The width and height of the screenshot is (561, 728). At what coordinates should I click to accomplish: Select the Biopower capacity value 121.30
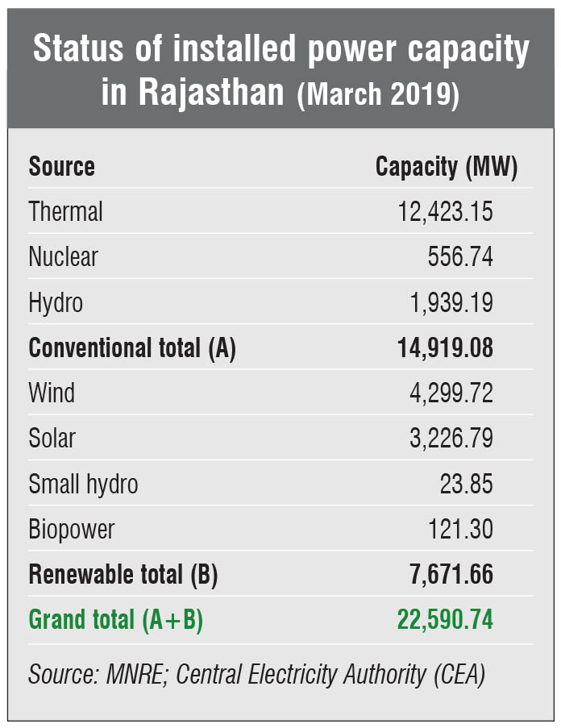point(460,530)
